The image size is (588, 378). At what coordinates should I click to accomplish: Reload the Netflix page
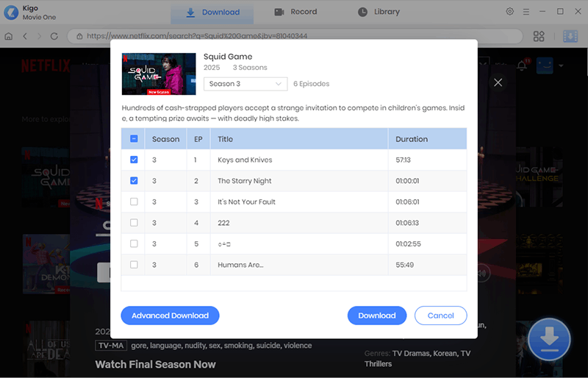pyautogui.click(x=54, y=36)
